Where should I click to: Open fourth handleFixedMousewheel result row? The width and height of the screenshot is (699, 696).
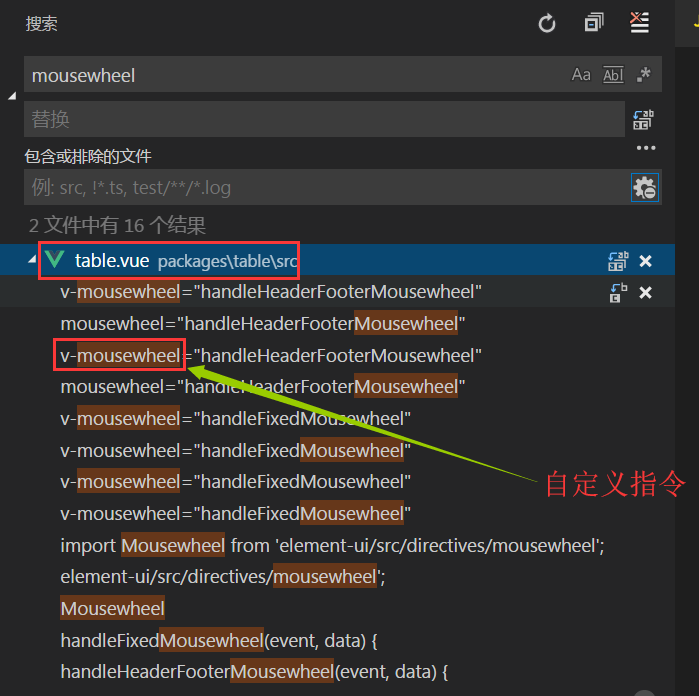pyautogui.click(x=236, y=514)
